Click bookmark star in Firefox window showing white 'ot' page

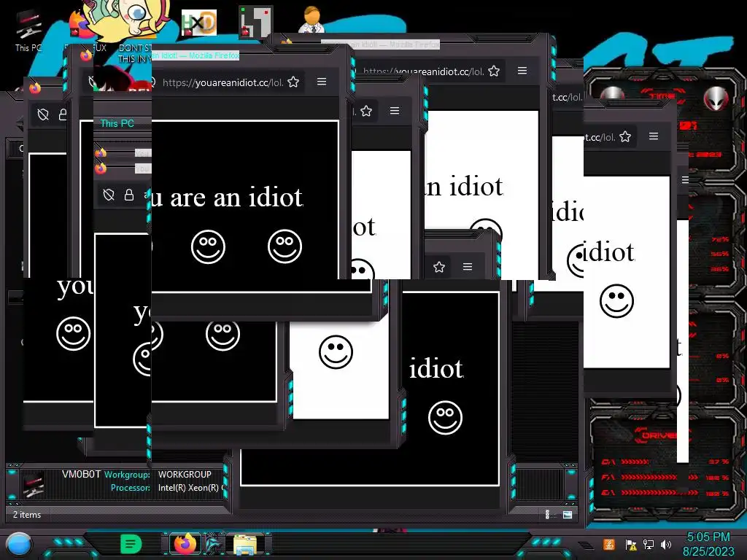366,111
